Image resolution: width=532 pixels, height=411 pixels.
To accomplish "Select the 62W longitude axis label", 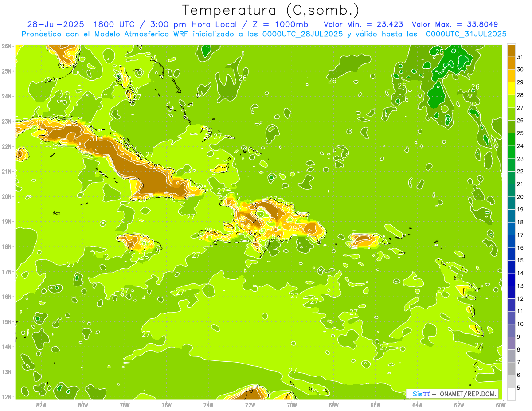I will 459,405.
